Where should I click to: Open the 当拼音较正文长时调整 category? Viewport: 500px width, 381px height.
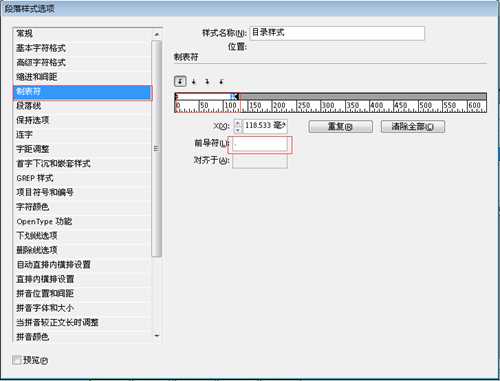[82, 322]
